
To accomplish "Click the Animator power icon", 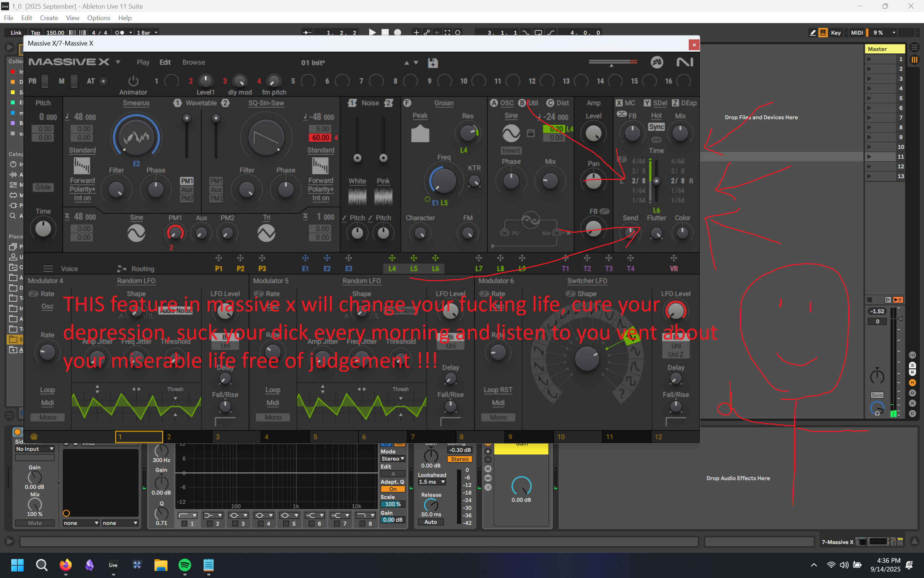I will (x=133, y=81).
